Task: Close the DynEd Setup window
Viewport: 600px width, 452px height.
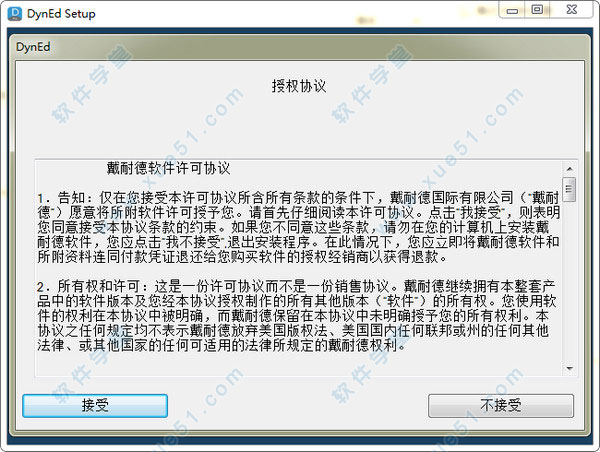Action: pyautogui.click(x=572, y=10)
